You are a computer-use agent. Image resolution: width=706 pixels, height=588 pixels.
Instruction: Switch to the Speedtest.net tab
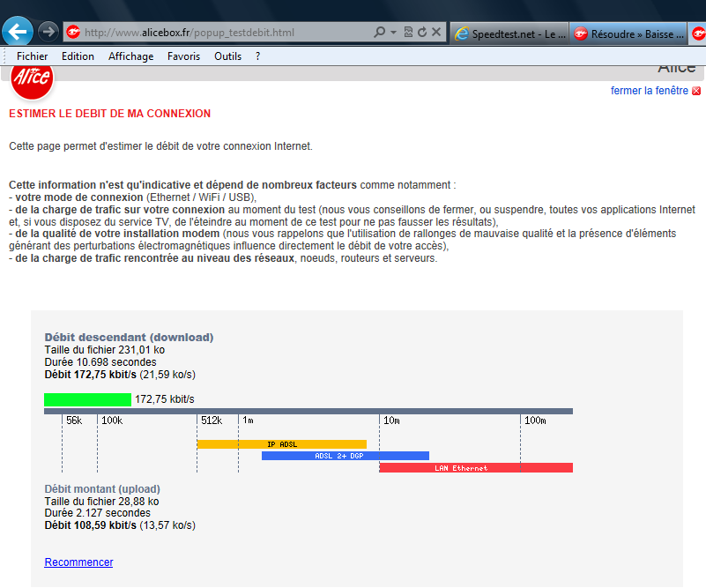[x=509, y=33]
